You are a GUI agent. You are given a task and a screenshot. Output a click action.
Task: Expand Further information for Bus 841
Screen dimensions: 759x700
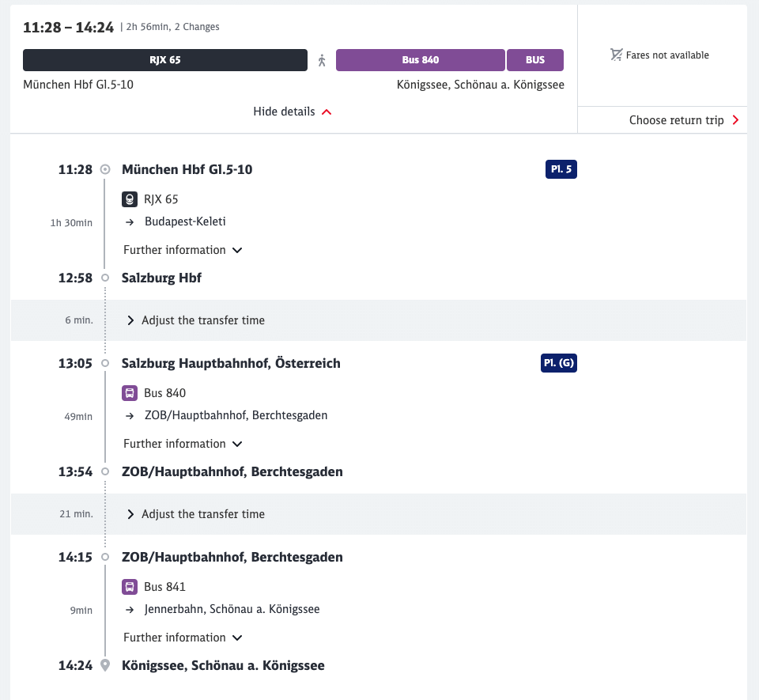(x=183, y=638)
